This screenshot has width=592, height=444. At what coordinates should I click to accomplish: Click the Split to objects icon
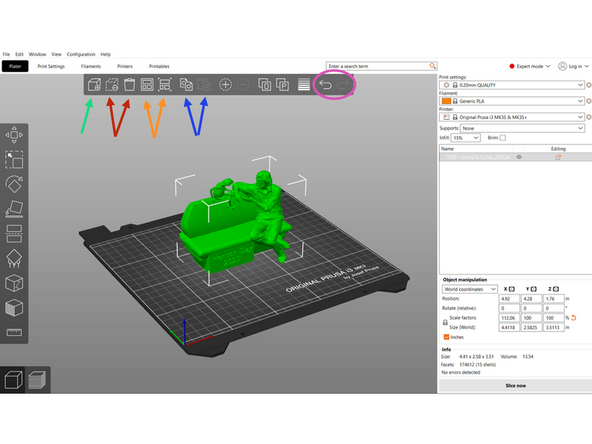pyautogui.click(x=265, y=85)
